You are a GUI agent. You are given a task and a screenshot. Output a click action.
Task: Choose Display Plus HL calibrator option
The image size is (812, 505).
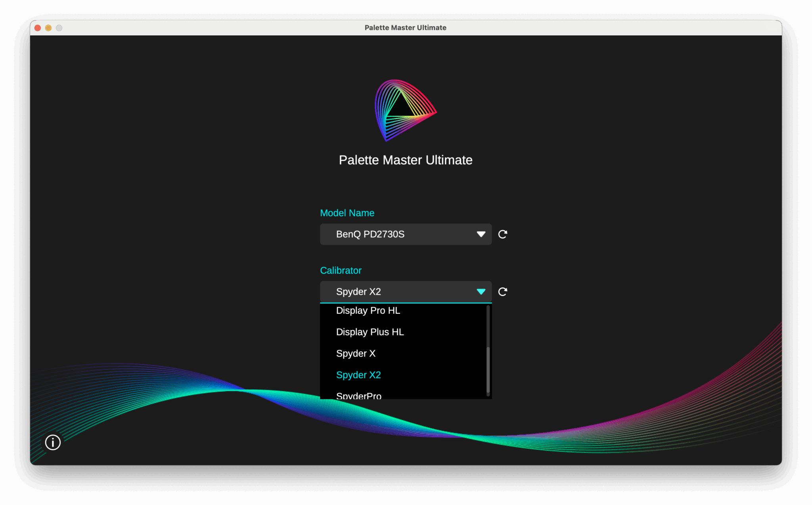pyautogui.click(x=370, y=332)
